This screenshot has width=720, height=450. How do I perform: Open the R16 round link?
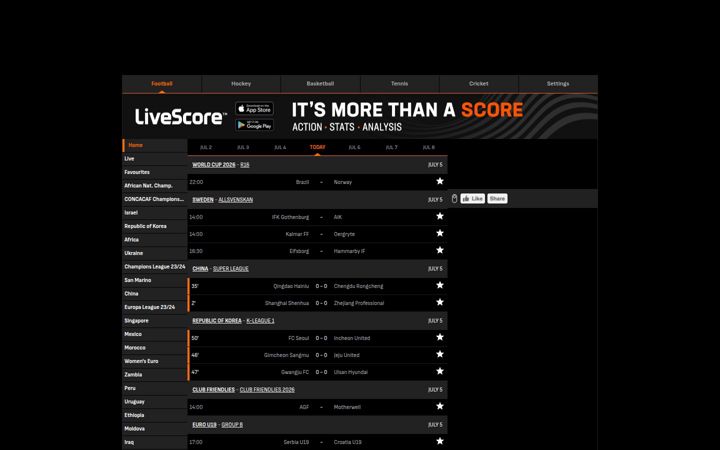click(x=245, y=165)
